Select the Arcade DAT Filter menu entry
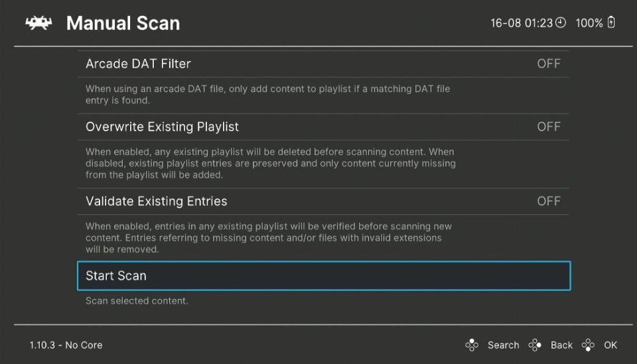This screenshot has width=637, height=364. pos(323,64)
